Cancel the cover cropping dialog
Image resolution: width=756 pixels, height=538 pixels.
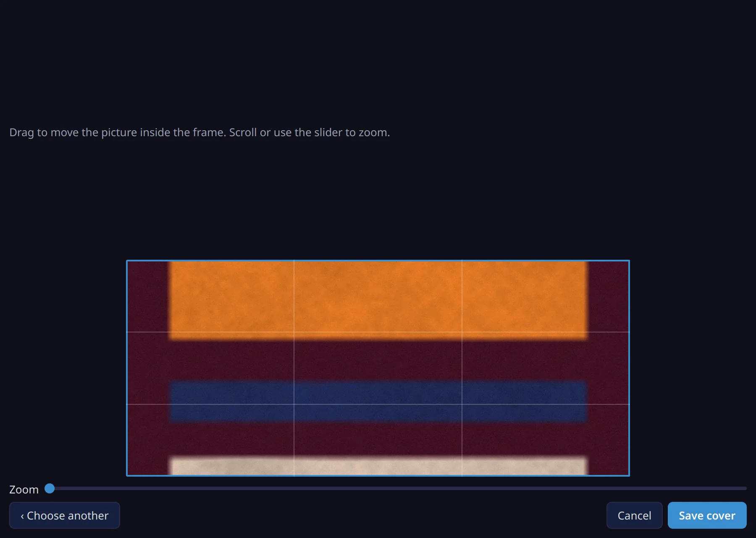click(x=634, y=515)
